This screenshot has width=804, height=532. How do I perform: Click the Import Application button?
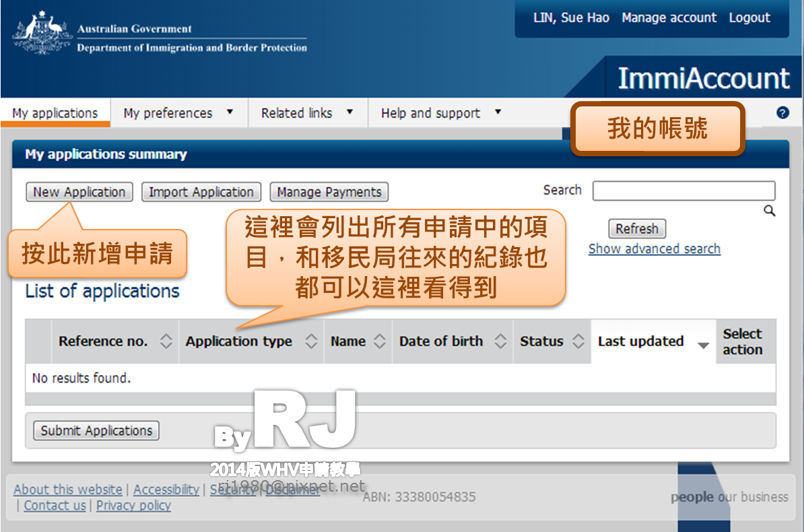[201, 192]
